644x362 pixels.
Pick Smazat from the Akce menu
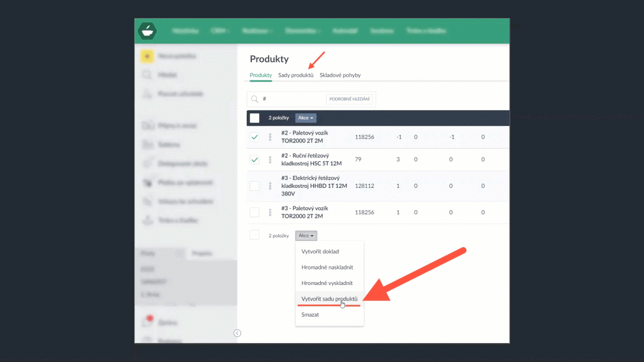click(310, 315)
